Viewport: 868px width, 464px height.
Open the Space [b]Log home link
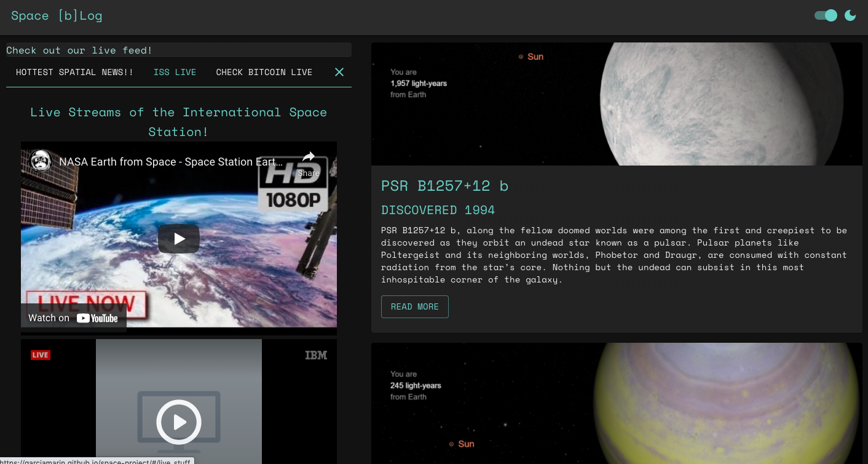(57, 16)
